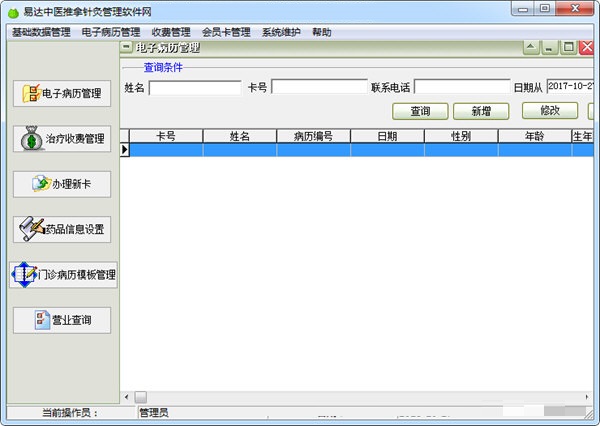This screenshot has width=600, height=426.
Task: Click horizontal scrollbar left arrow
Action: pos(127,397)
